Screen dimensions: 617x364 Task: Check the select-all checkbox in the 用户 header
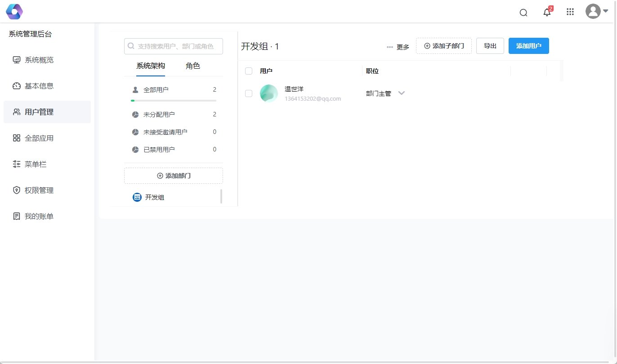[248, 71]
